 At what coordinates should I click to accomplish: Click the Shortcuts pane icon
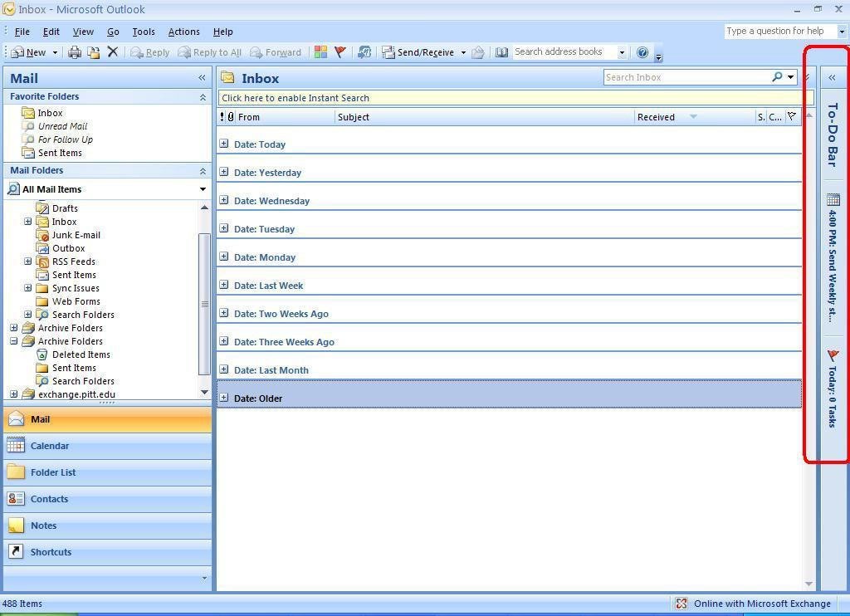click(x=16, y=551)
